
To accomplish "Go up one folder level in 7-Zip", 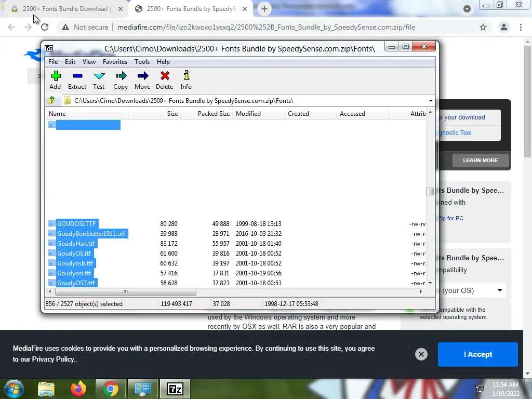I will click(51, 100).
